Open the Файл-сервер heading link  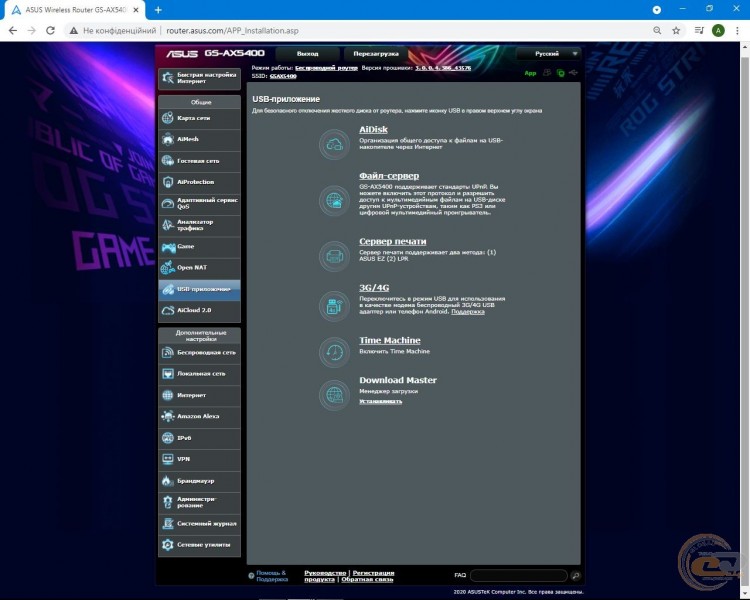[x=389, y=176]
